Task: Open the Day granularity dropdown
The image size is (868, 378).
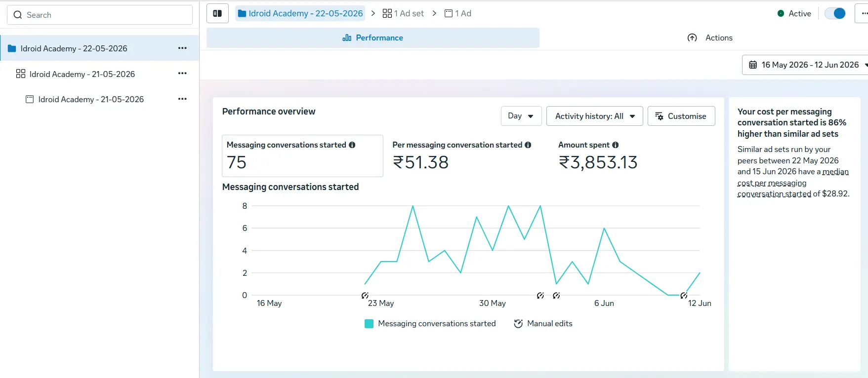Action: click(x=521, y=116)
